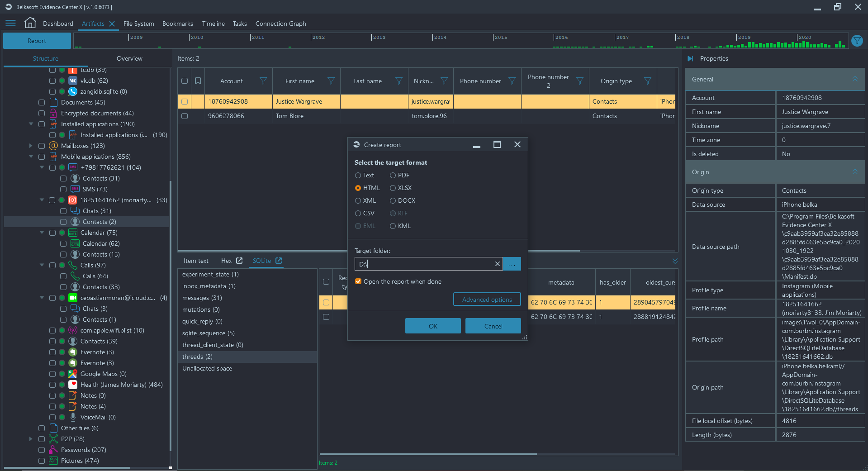Viewport: 868px width, 471px height.
Task: Open the Connection Graph tab
Action: (x=280, y=24)
